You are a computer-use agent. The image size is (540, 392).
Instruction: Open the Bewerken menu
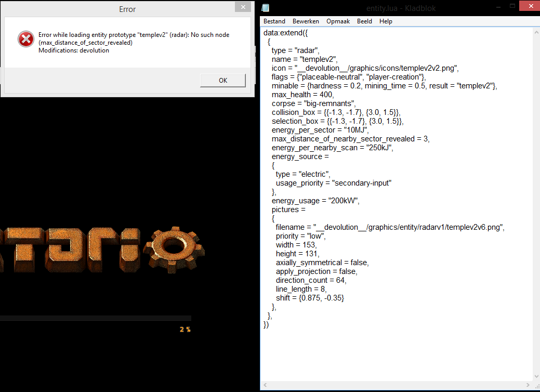coord(306,21)
